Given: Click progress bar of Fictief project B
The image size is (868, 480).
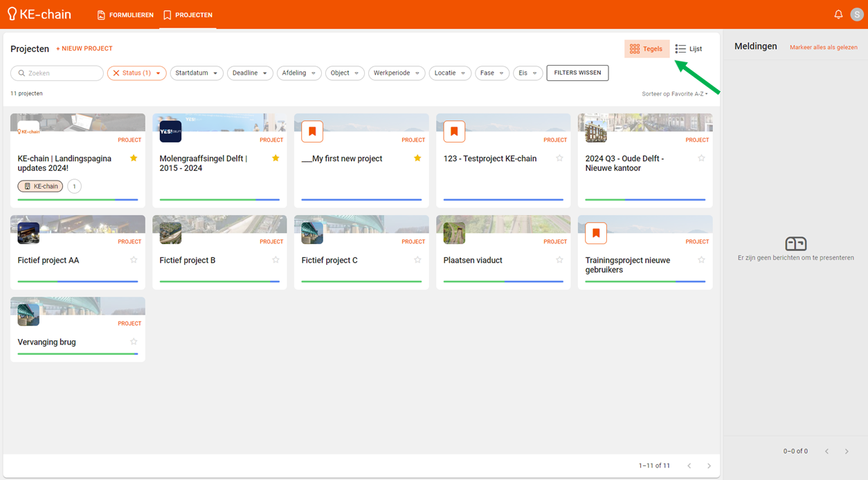Looking at the screenshot, I should pos(219,281).
